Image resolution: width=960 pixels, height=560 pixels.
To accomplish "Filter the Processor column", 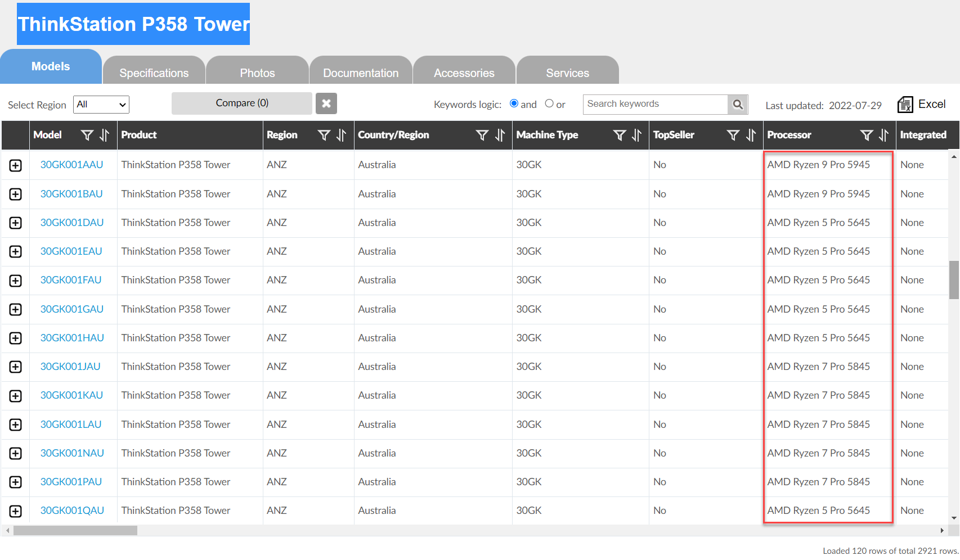I will coord(867,136).
